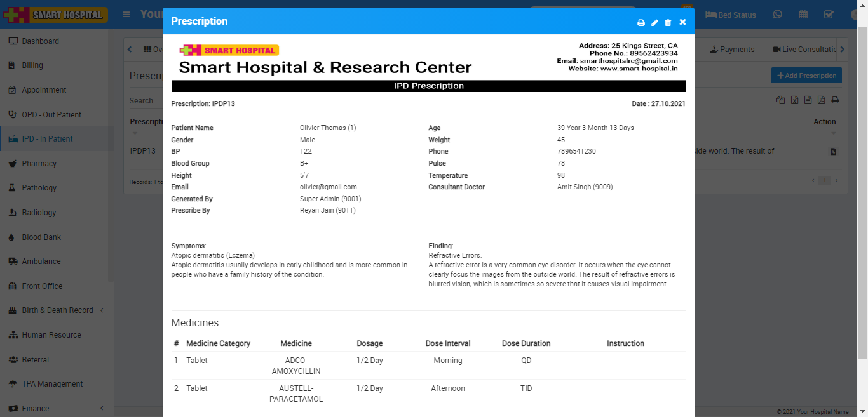
Task: Expand the Finance menu
Action: point(57,409)
